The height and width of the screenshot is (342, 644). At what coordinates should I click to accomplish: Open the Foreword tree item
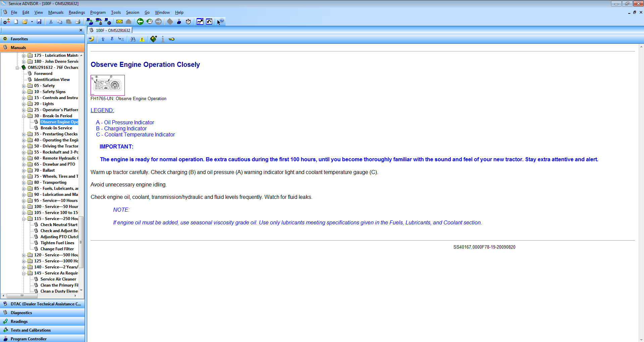[43, 74]
